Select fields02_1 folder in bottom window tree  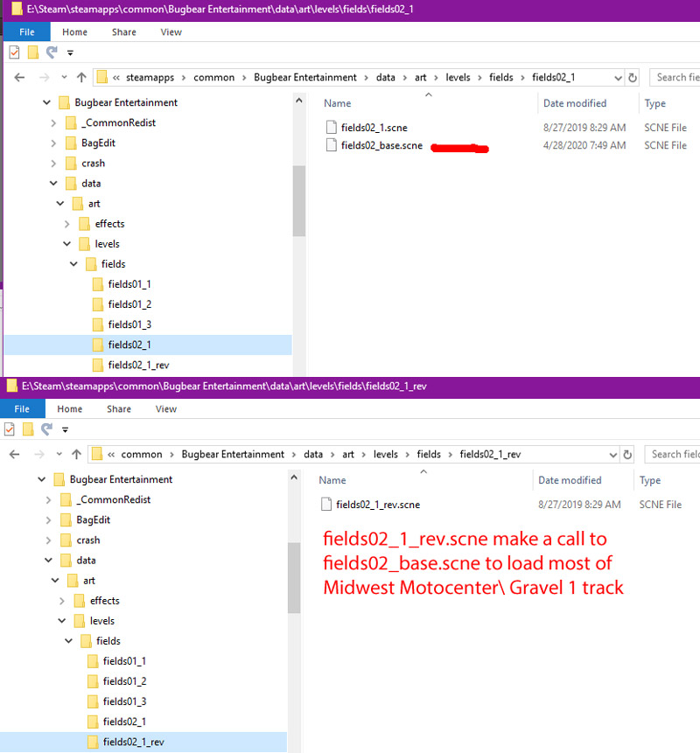(x=124, y=722)
